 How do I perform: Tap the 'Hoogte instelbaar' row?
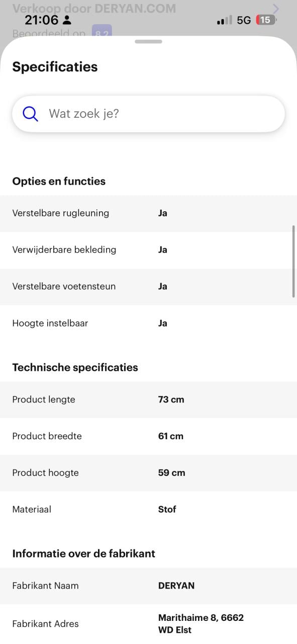[x=148, y=323]
